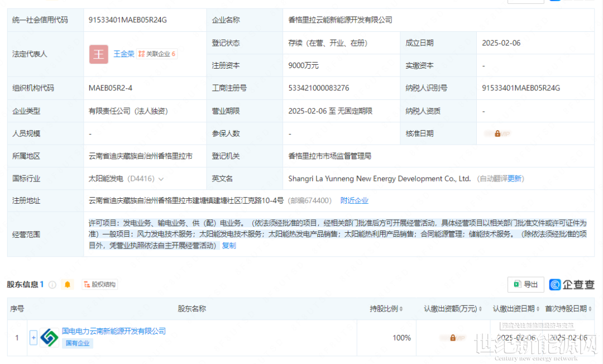This screenshot has height=364, width=603.
Task: Click the 企查查 logo
Action: (x=572, y=284)
